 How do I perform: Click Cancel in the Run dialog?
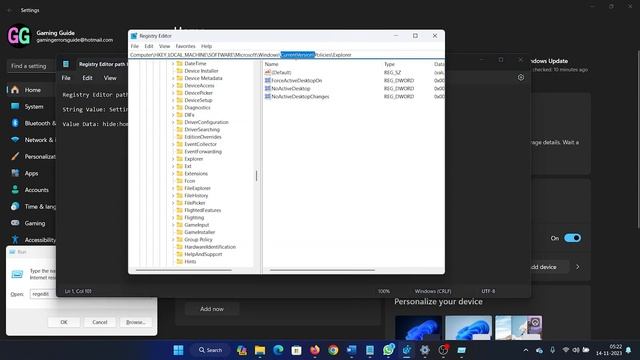pos(100,322)
